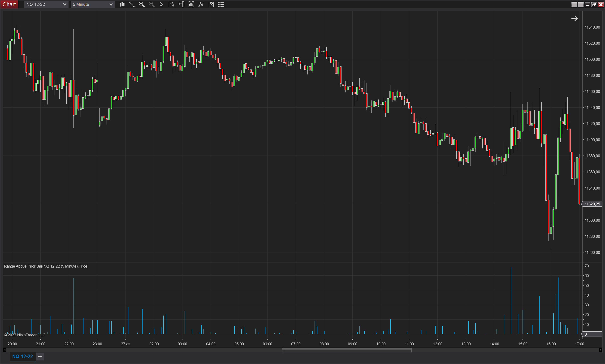The height and width of the screenshot is (364, 605).
Task: Click the 17:00 time axis label
Action: coord(579,344)
